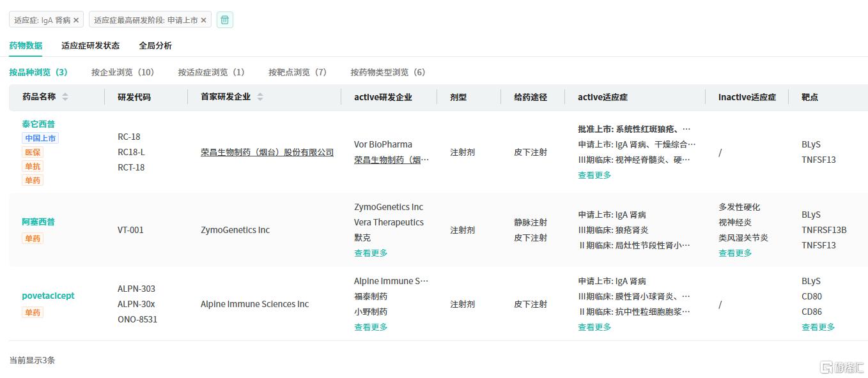868x378 pixels.
Task: Click 剂型 column header
Action: (x=458, y=97)
